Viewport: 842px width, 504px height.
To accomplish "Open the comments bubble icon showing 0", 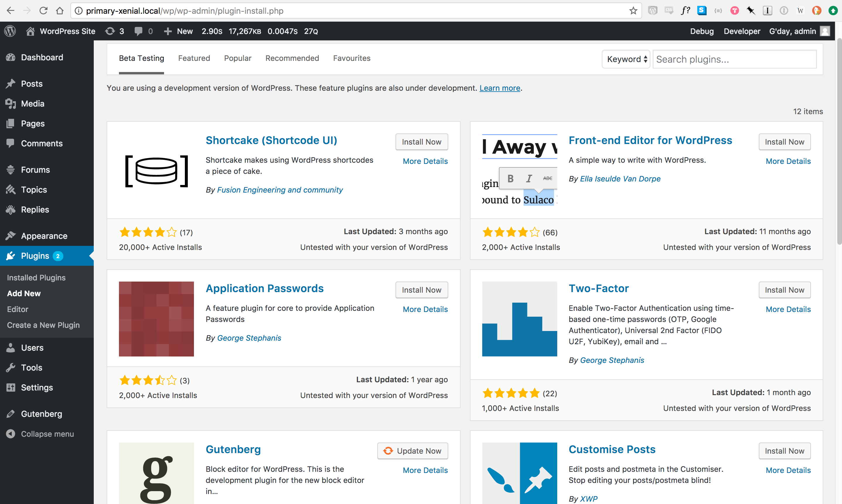I will (x=144, y=31).
